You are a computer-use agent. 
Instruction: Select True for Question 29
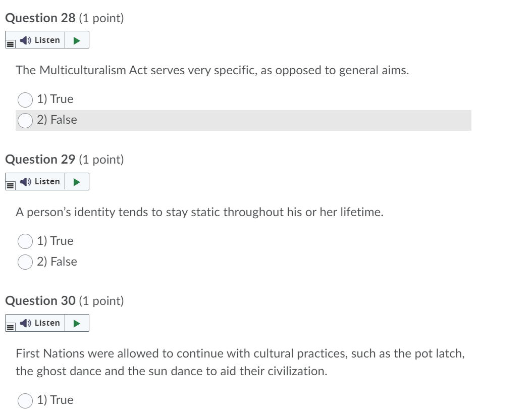click(25, 241)
